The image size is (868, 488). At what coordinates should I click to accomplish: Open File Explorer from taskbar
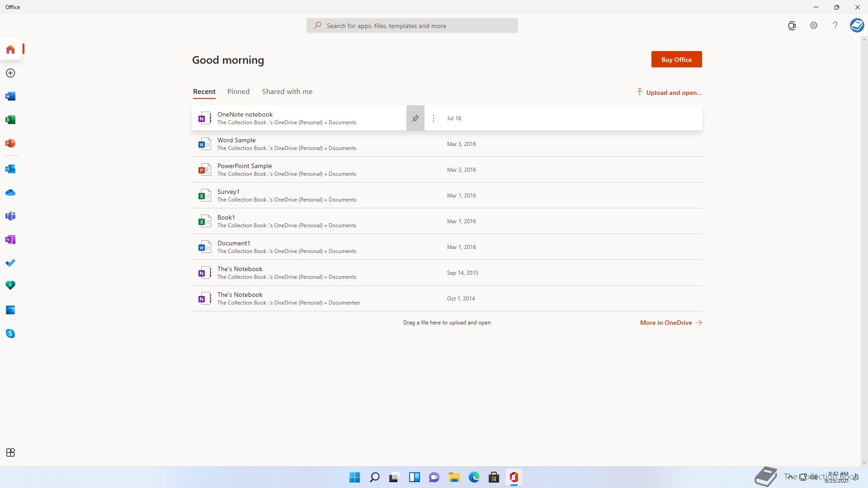[454, 477]
